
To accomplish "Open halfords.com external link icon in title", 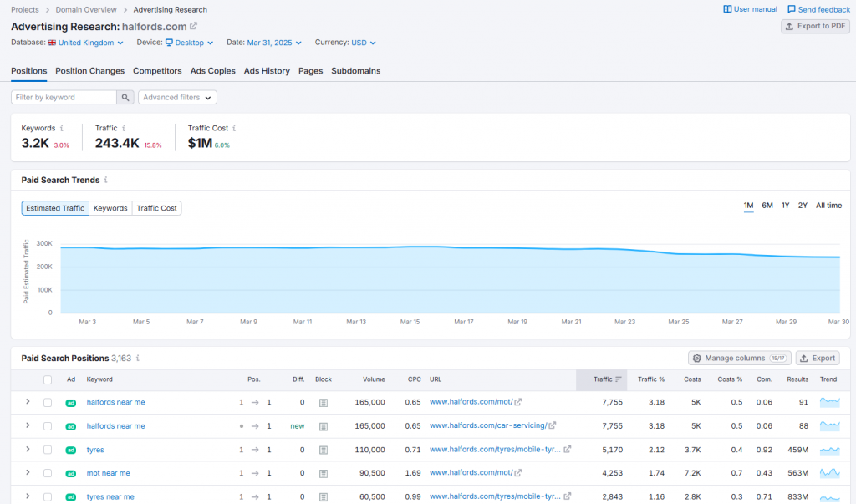I will (x=194, y=27).
